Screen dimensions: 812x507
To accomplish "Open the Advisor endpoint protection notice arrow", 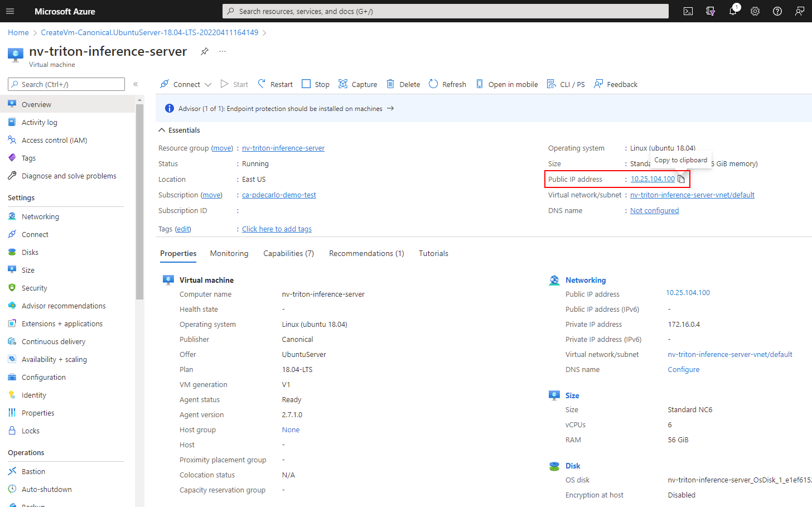I will pos(390,108).
